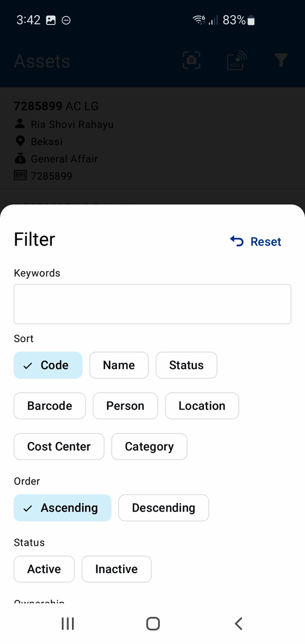Image resolution: width=305 pixels, height=644 pixels.
Task: Sort by Barcode chip
Action: point(50,406)
